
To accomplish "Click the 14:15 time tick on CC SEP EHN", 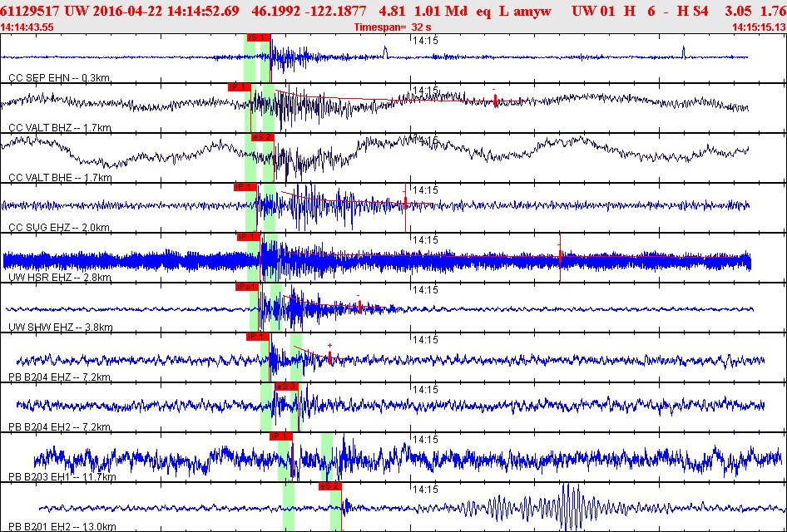I will click(x=425, y=41).
